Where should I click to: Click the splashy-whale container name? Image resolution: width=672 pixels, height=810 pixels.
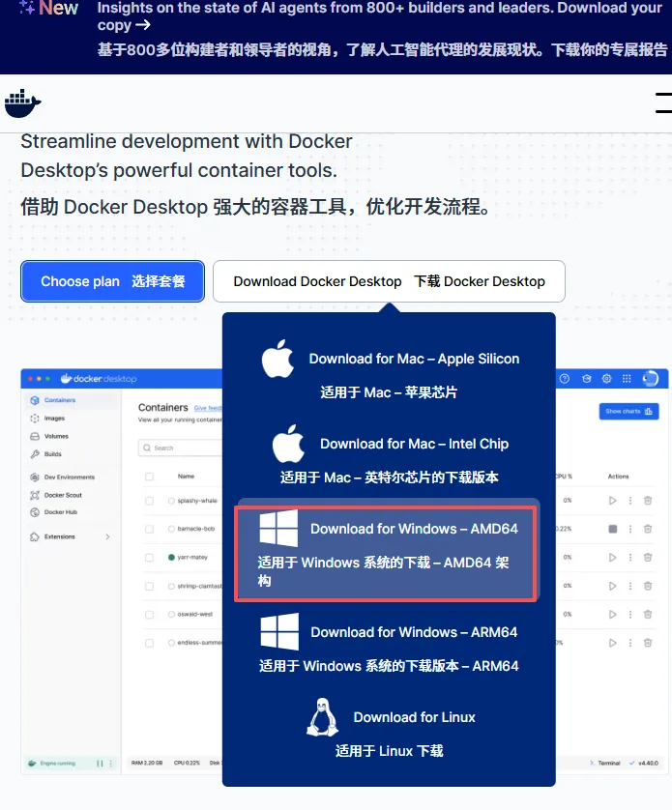[197, 501]
